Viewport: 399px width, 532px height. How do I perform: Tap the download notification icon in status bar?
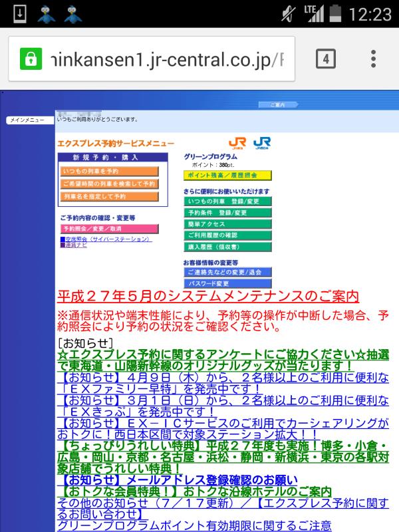(x=20, y=14)
